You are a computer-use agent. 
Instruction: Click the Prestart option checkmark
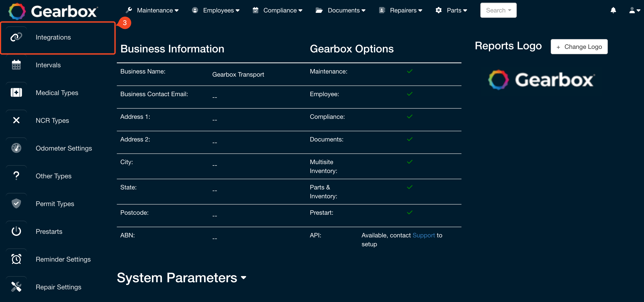tap(409, 213)
